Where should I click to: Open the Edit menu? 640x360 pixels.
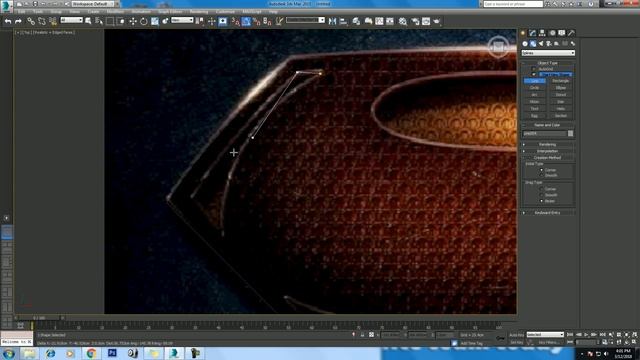click(21, 12)
